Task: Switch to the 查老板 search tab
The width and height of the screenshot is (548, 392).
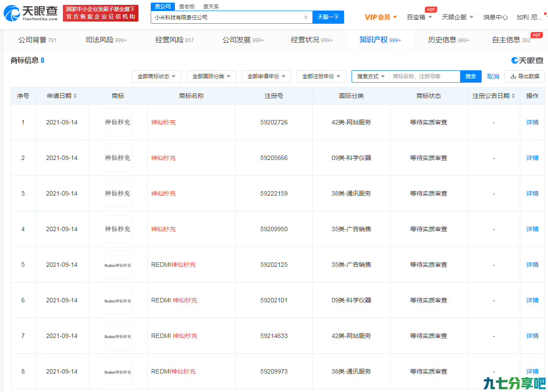Action: tap(187, 6)
